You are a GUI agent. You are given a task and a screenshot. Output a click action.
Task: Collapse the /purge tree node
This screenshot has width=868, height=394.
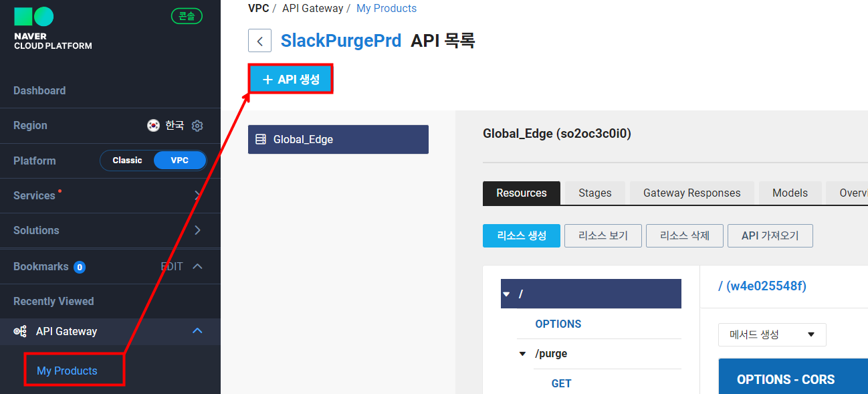523,354
